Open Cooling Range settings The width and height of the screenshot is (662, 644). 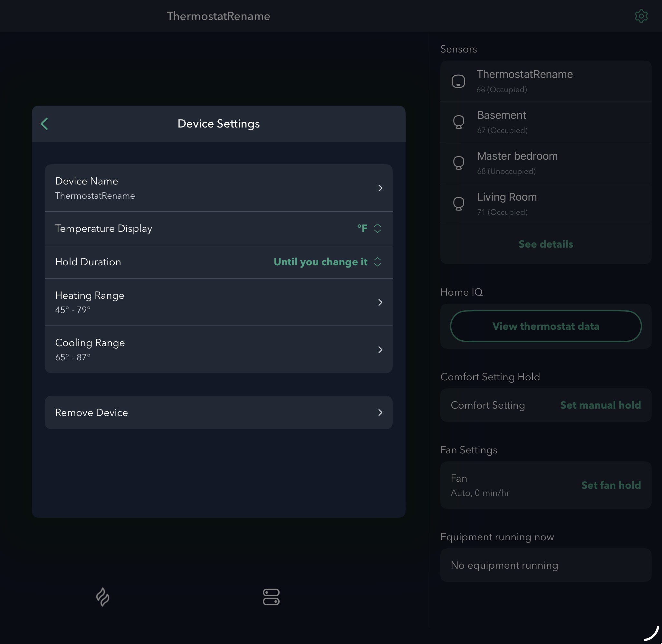(218, 349)
